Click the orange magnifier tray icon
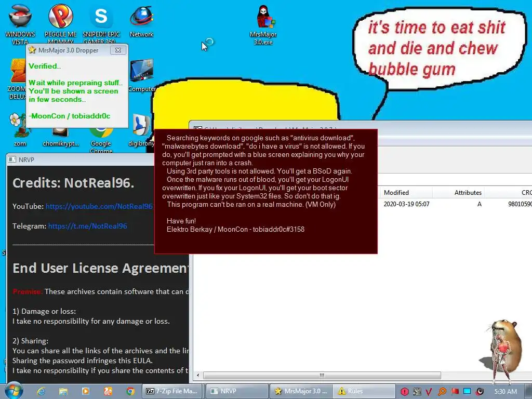The height and width of the screenshot is (399, 532). 442,392
